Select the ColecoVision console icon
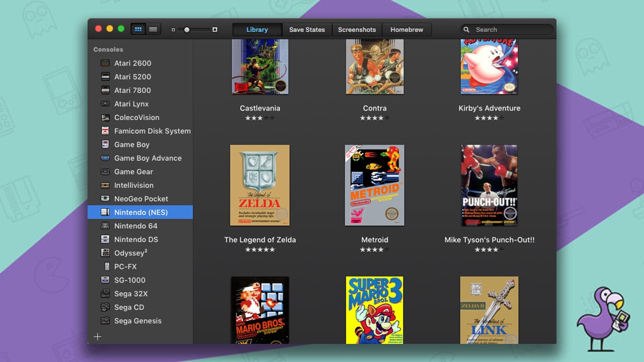Viewport: 644px width, 362px height. 105,117
